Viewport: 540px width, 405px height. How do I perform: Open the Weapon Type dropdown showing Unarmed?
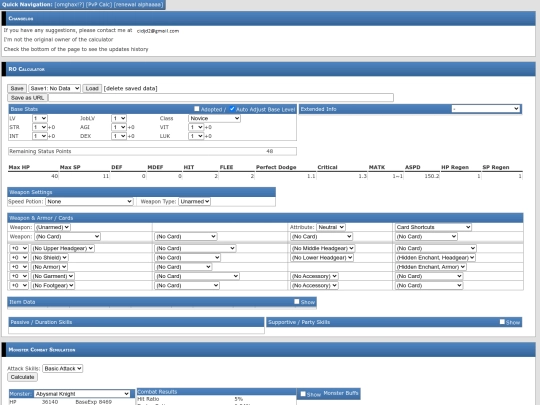(195, 201)
